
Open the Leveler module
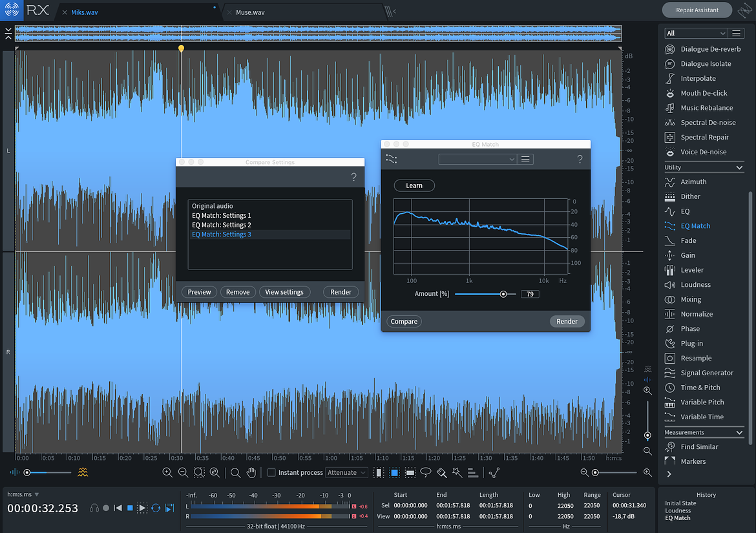(x=685, y=270)
